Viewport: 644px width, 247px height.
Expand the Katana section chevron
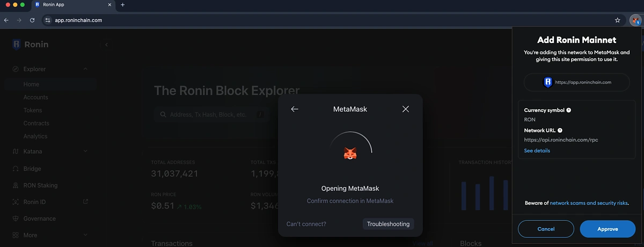[85, 152]
